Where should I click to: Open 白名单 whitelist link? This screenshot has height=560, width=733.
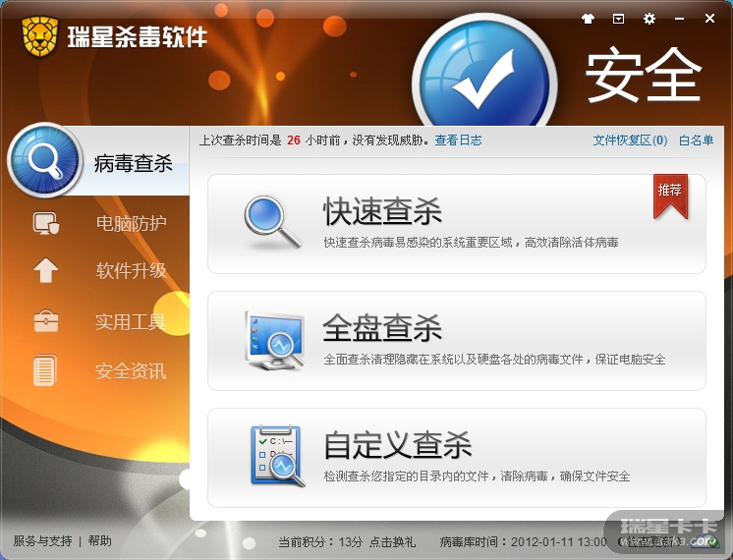696,140
